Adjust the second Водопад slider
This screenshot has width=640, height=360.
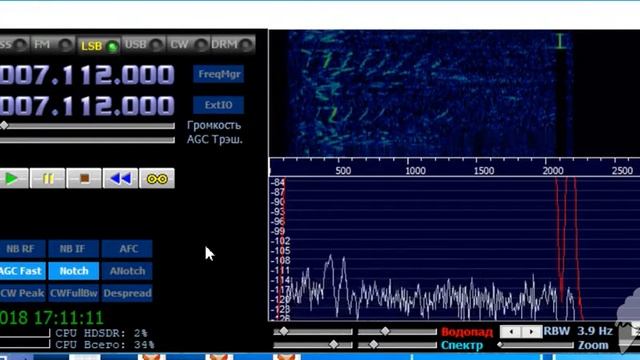[397, 332]
